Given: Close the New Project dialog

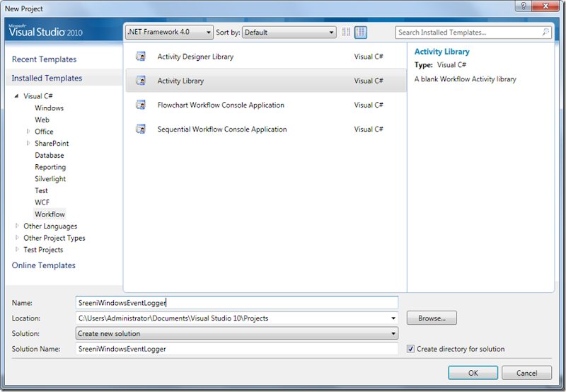Looking at the screenshot, I should pos(545,6).
